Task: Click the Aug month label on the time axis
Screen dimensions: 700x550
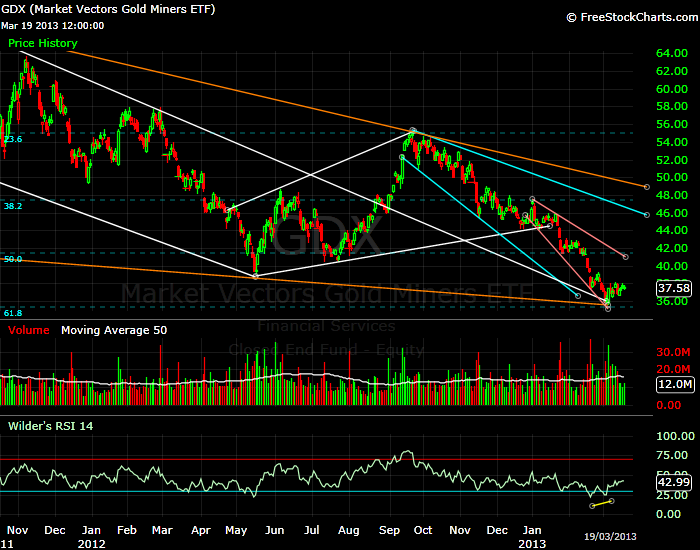Action: (x=349, y=531)
